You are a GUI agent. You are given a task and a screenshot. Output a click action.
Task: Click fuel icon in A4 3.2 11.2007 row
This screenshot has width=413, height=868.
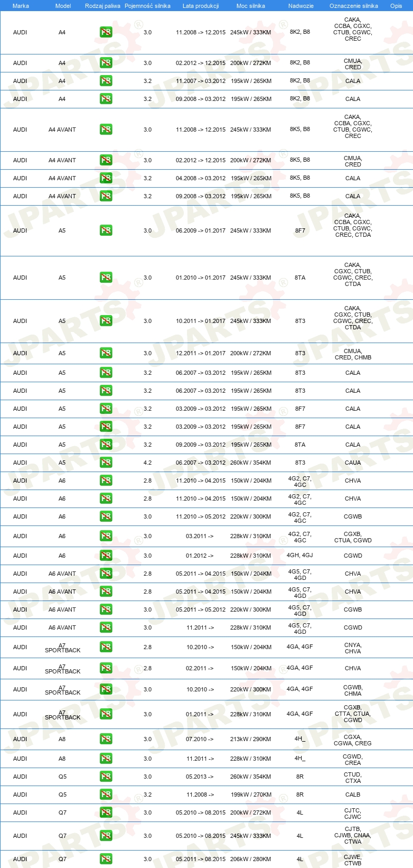(x=106, y=81)
